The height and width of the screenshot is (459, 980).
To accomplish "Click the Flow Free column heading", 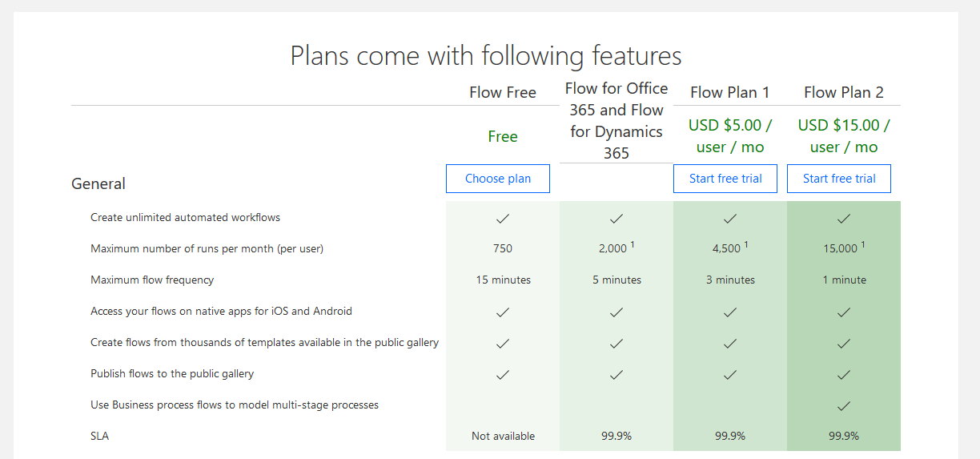I will coord(503,93).
